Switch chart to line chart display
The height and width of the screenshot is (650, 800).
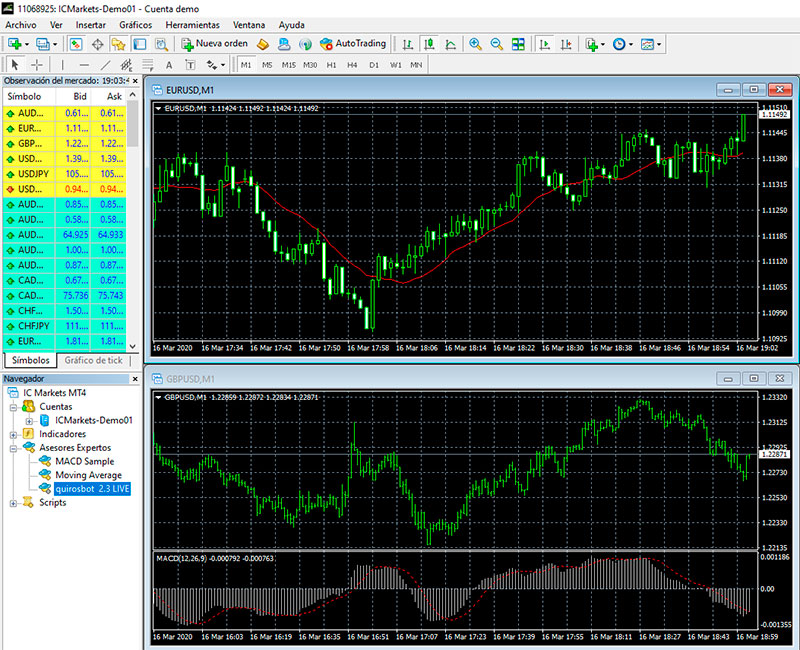(451, 44)
